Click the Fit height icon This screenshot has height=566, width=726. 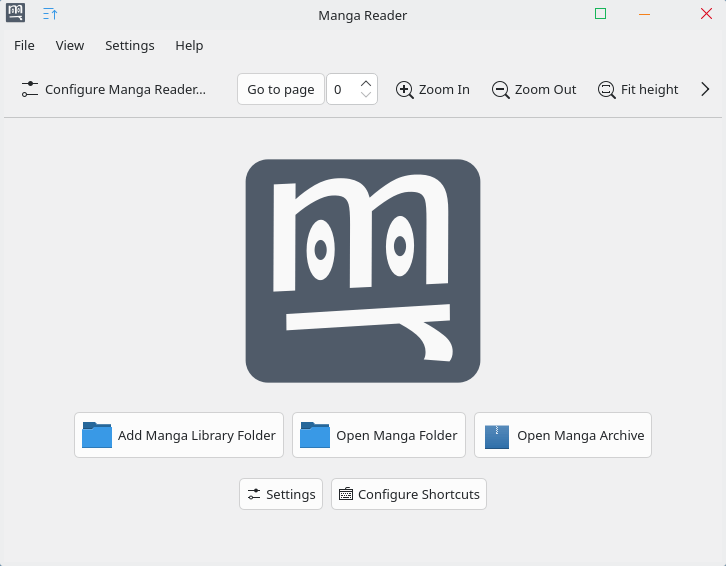click(x=607, y=90)
